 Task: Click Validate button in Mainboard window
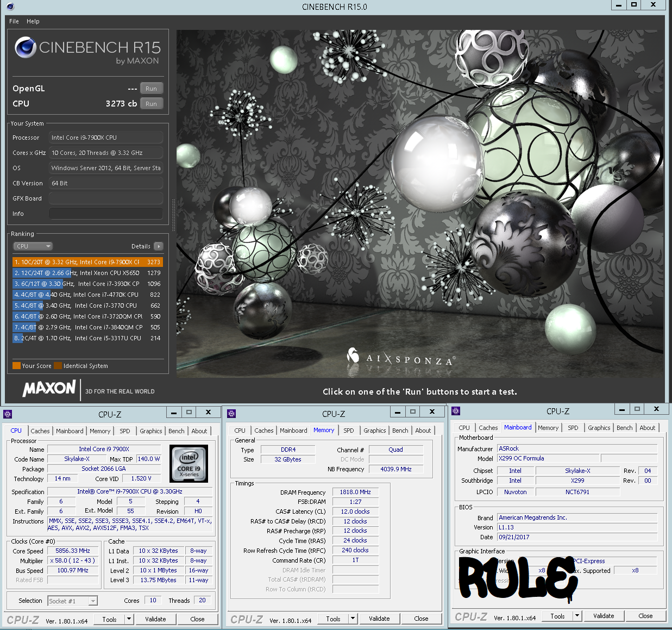604,616
